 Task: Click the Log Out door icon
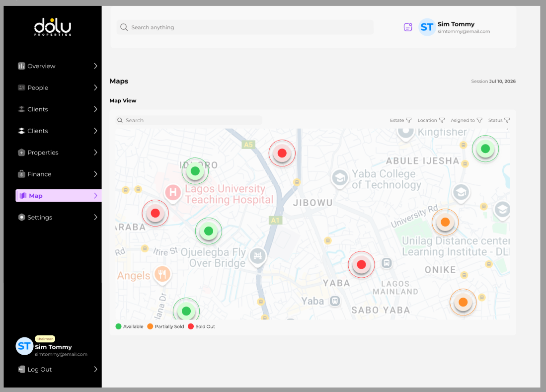(21, 369)
